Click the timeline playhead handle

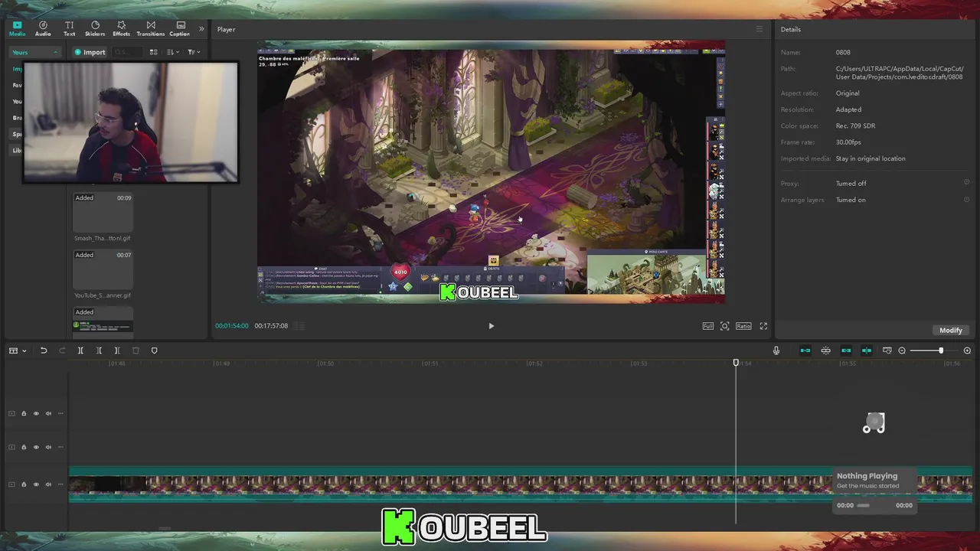click(x=736, y=363)
